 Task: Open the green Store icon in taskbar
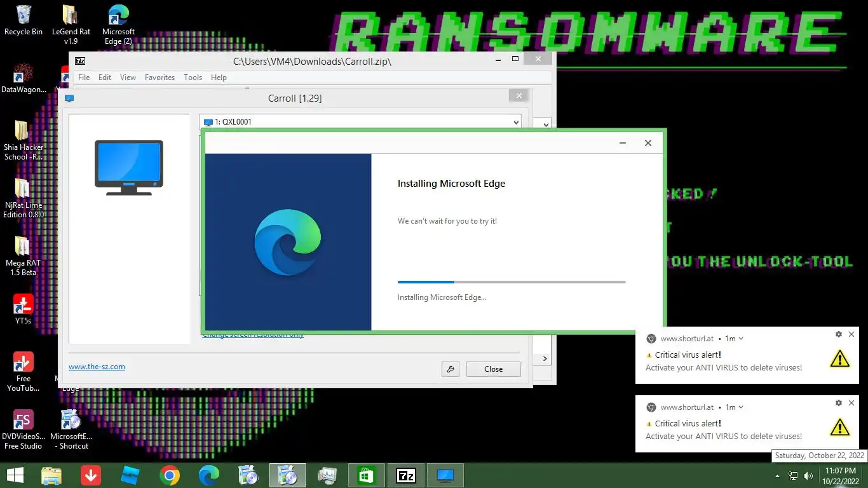367,475
